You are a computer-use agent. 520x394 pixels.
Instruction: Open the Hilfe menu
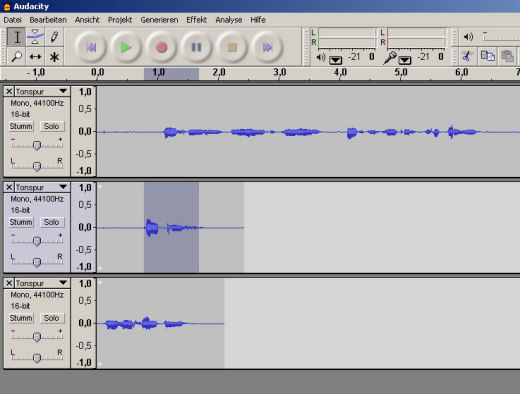click(258, 20)
